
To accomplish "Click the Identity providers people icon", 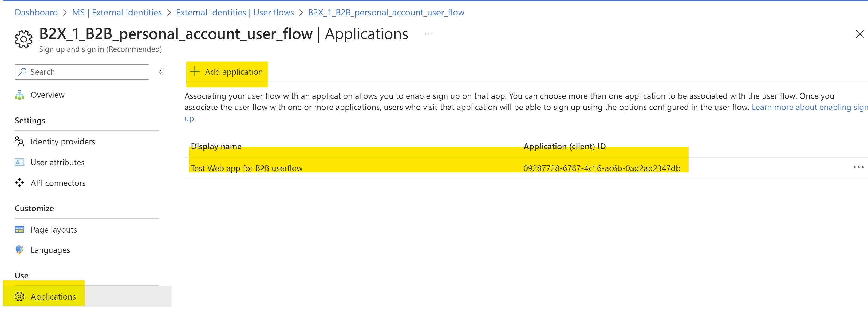I will (x=19, y=142).
